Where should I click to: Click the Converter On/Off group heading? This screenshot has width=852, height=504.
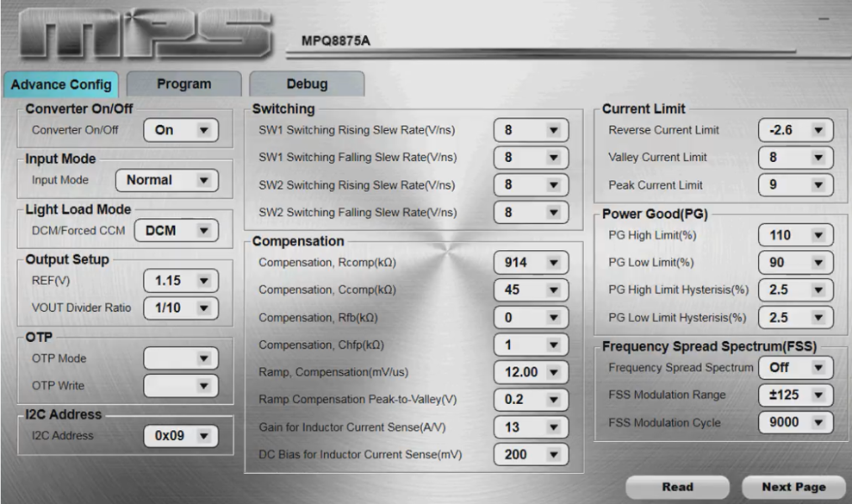[x=78, y=109]
